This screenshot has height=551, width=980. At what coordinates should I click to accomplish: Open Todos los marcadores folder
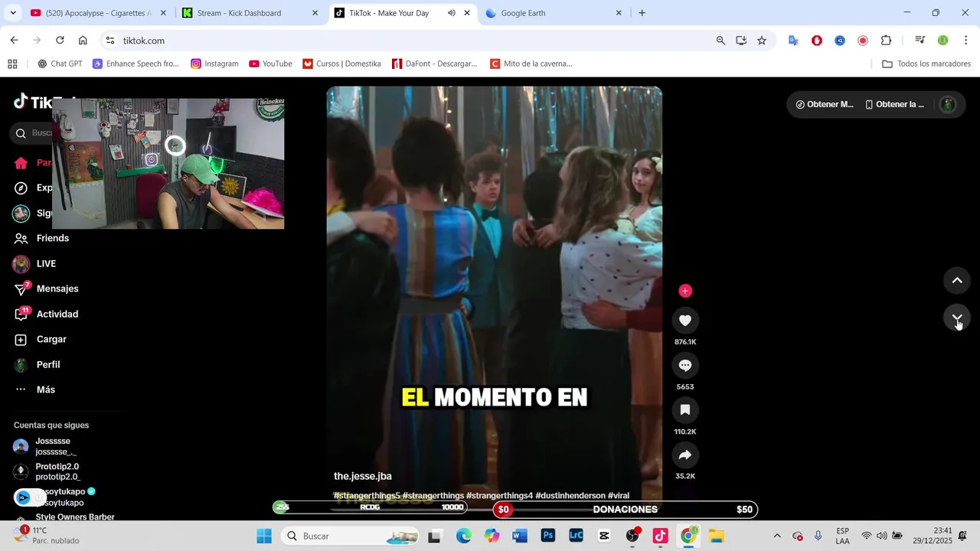pyautogui.click(x=926, y=64)
